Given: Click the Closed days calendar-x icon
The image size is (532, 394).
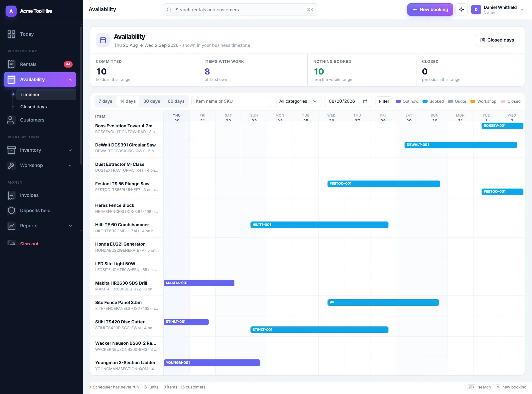Looking at the screenshot, I should pos(483,40).
